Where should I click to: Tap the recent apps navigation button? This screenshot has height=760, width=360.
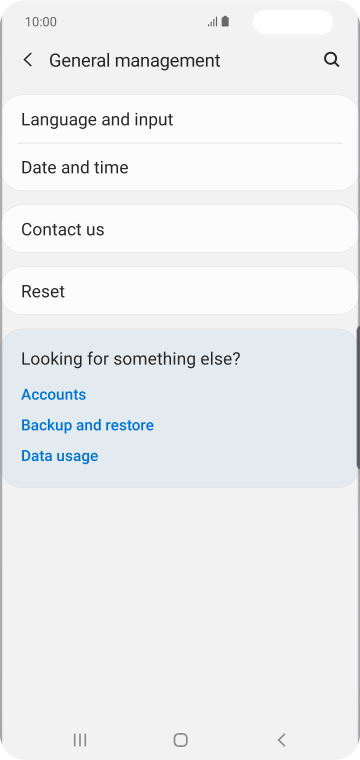coord(80,740)
